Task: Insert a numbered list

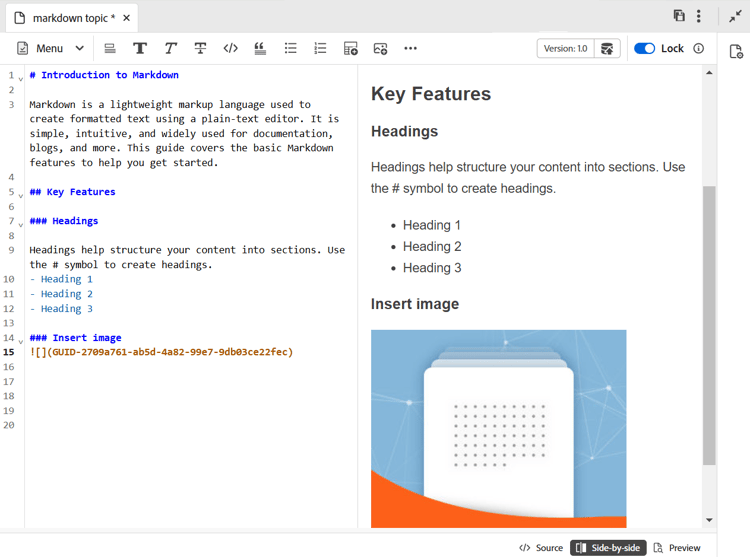Action: (320, 48)
